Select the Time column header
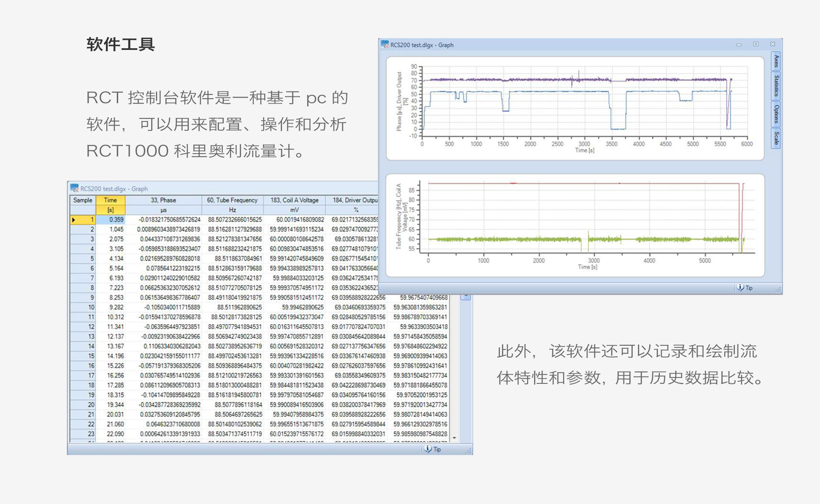820x504 pixels. coord(110,200)
